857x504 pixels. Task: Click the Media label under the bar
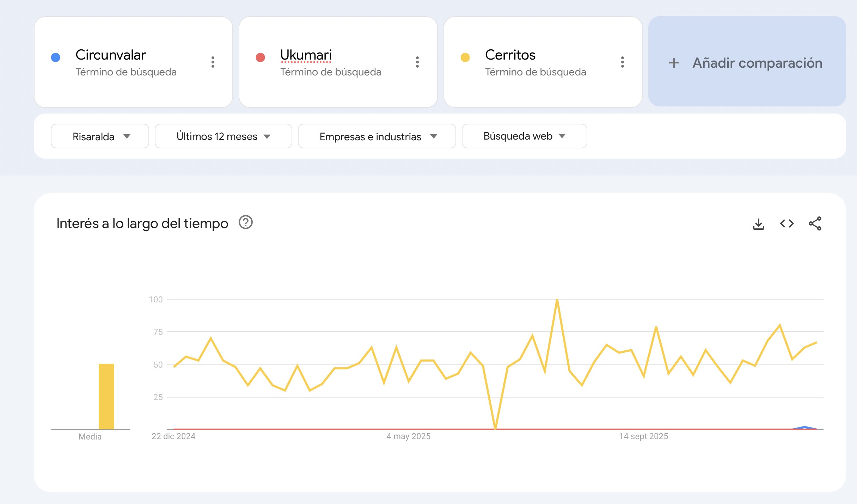pos(90,437)
